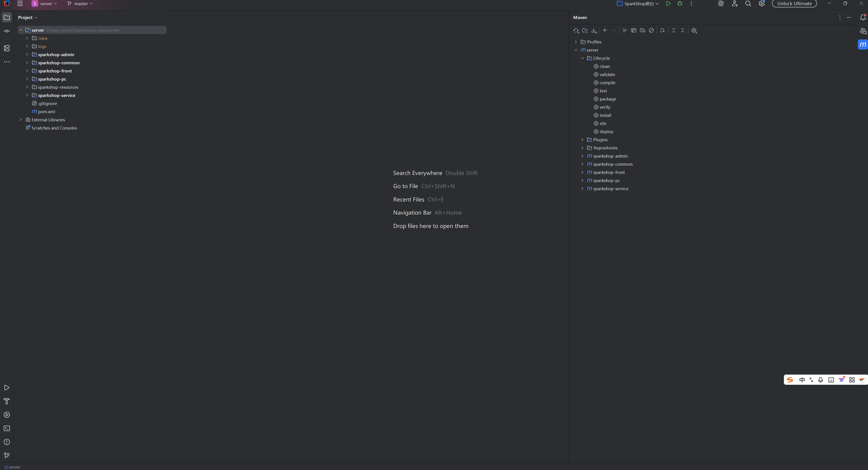
Task: Reload all Maven projects
Action: coord(576,30)
